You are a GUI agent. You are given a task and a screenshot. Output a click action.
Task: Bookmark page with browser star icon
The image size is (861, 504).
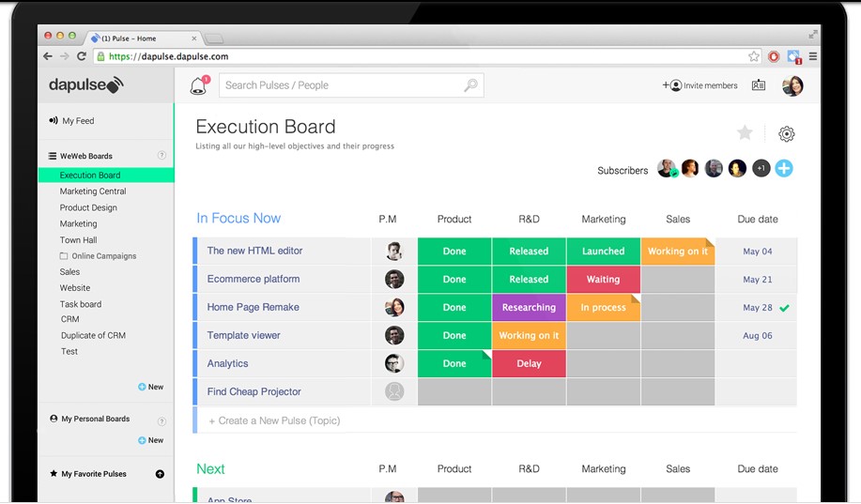(x=754, y=56)
